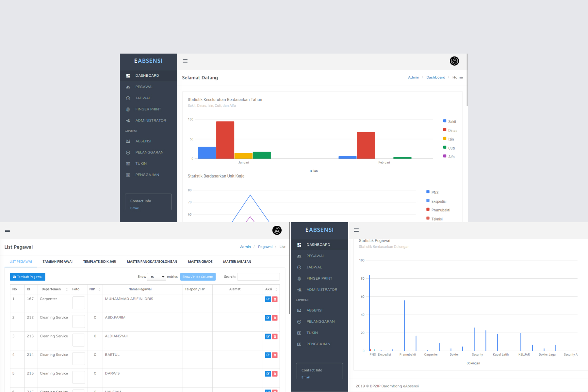Viewport: 588px width, 392px height.
Task: Select Jadwal clock icon in top sidebar
Action: (128, 98)
